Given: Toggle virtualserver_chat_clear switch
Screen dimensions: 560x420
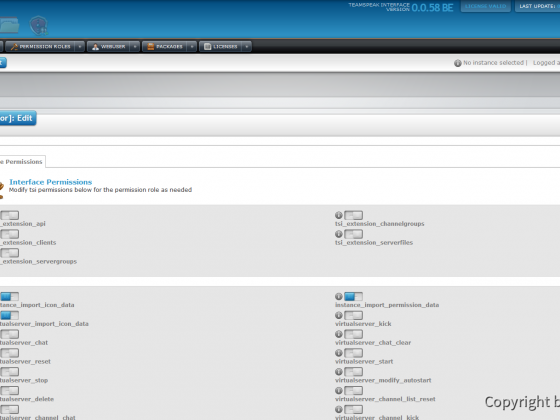Looking at the screenshot, I should pyautogui.click(x=354, y=334).
